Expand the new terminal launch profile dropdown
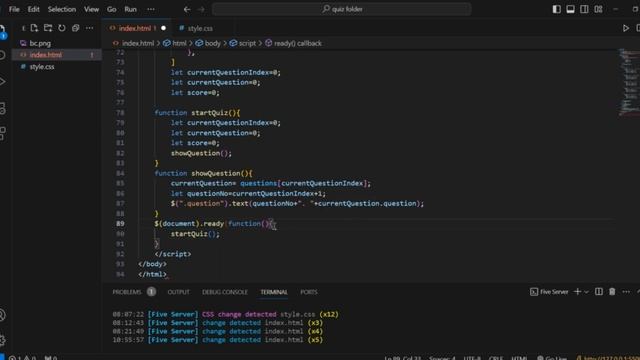The height and width of the screenshot is (360, 640). click(587, 292)
